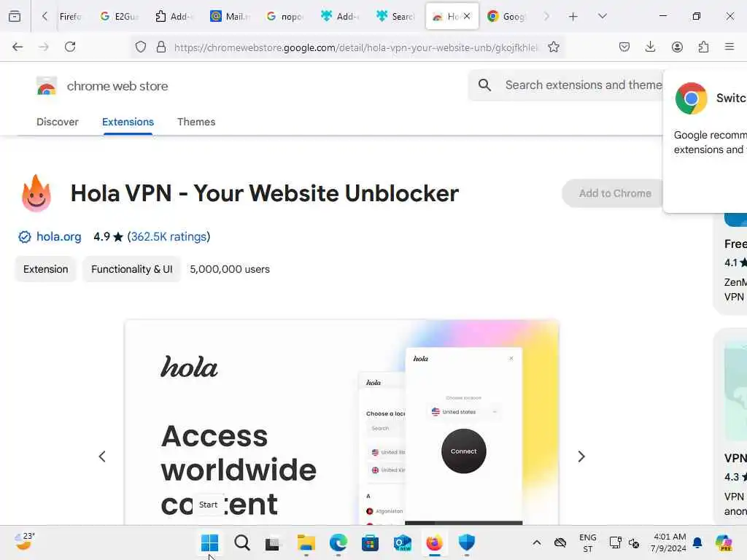Click the Save to Pocket icon
Screen dimensions: 747x560
tap(624, 47)
